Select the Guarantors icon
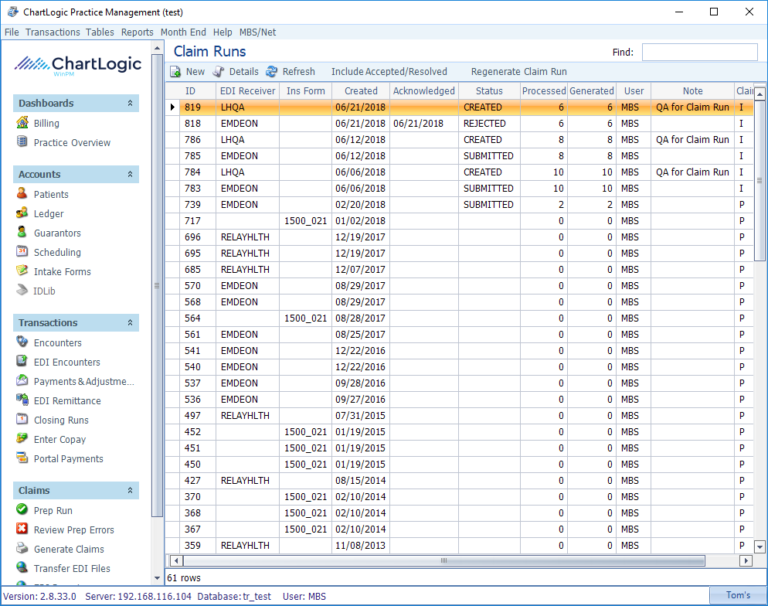768x606 pixels. [22, 232]
